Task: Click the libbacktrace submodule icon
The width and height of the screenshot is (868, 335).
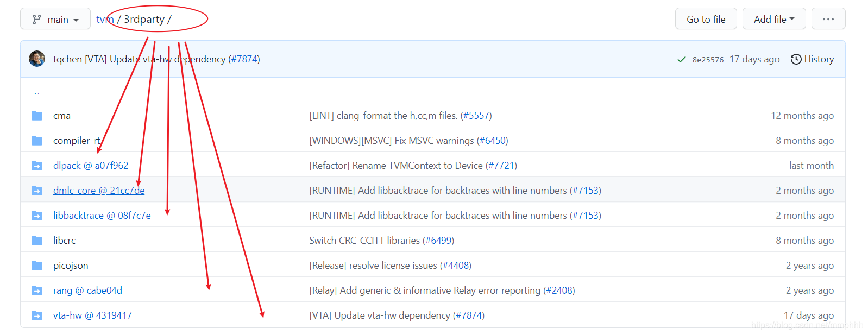Action: [37, 216]
